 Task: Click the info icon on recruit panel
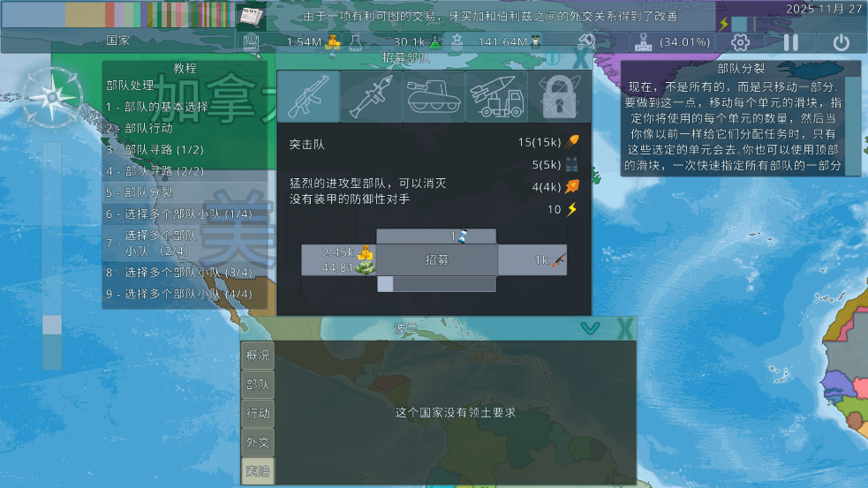coord(552,58)
